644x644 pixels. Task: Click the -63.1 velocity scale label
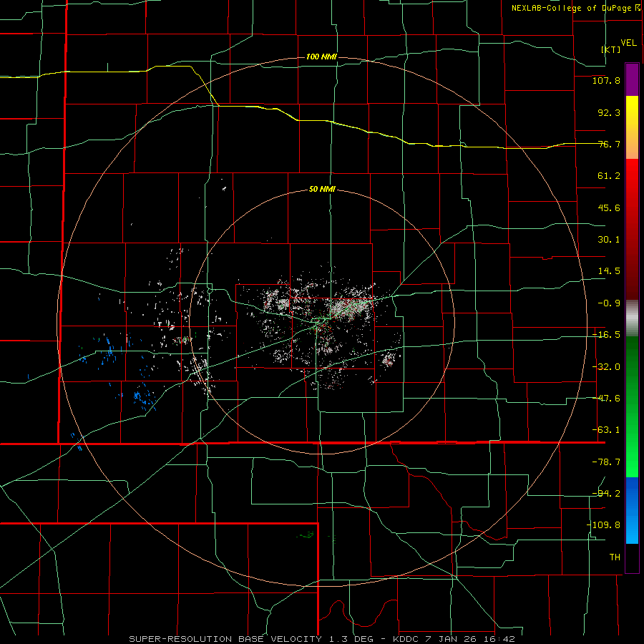[x=606, y=430]
